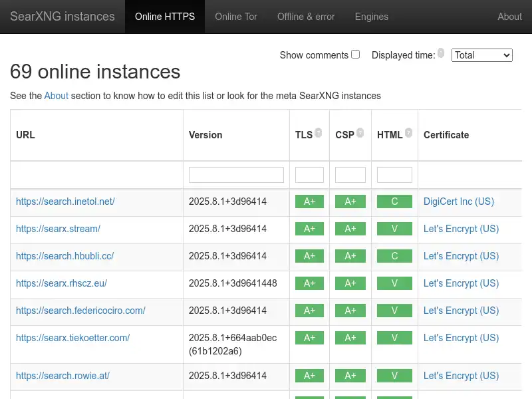Click HTML V grade for searx.tiekoetter.com
This screenshot has width=532, height=399.
(x=394, y=338)
